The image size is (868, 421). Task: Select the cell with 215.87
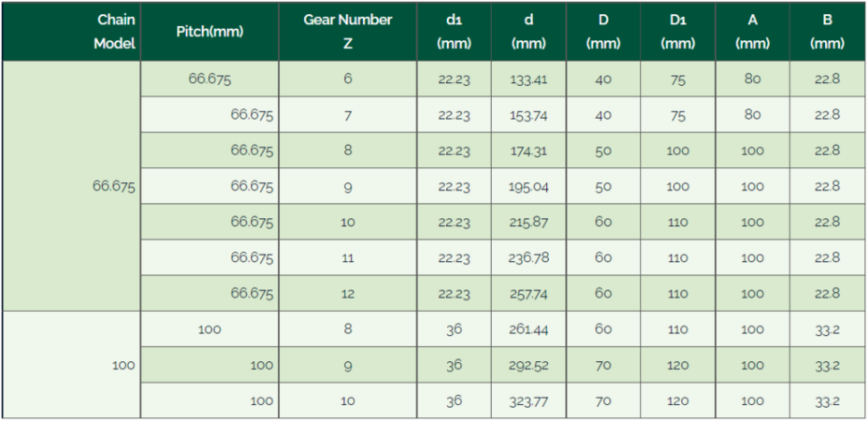528,222
